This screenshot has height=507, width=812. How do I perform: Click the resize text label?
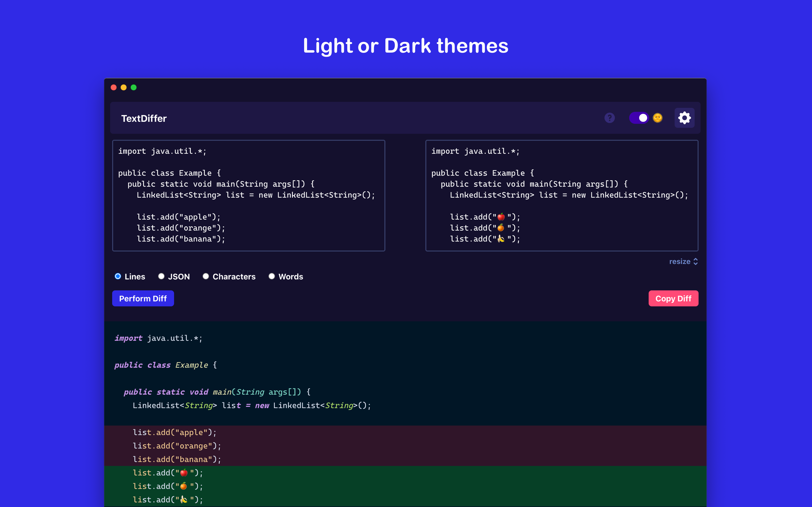pos(679,261)
